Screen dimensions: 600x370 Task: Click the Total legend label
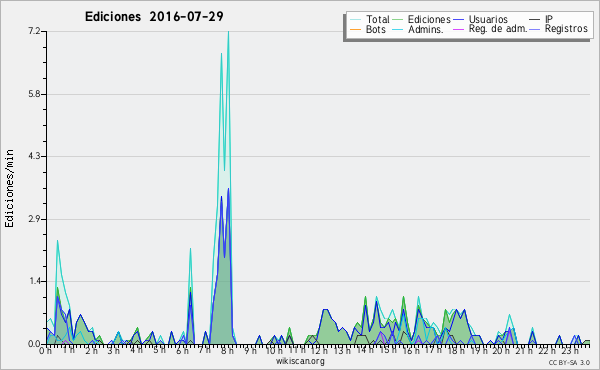(x=378, y=19)
